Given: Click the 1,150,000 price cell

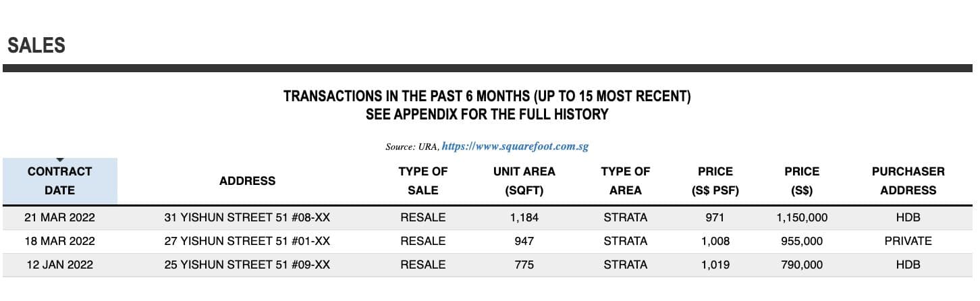Looking at the screenshot, I should (x=802, y=218).
